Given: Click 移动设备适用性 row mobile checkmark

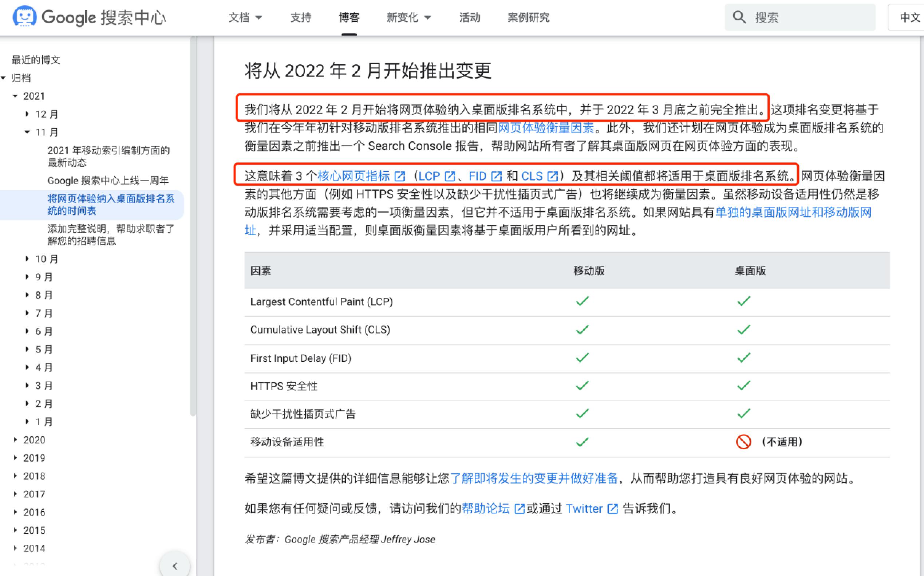Looking at the screenshot, I should (x=583, y=442).
